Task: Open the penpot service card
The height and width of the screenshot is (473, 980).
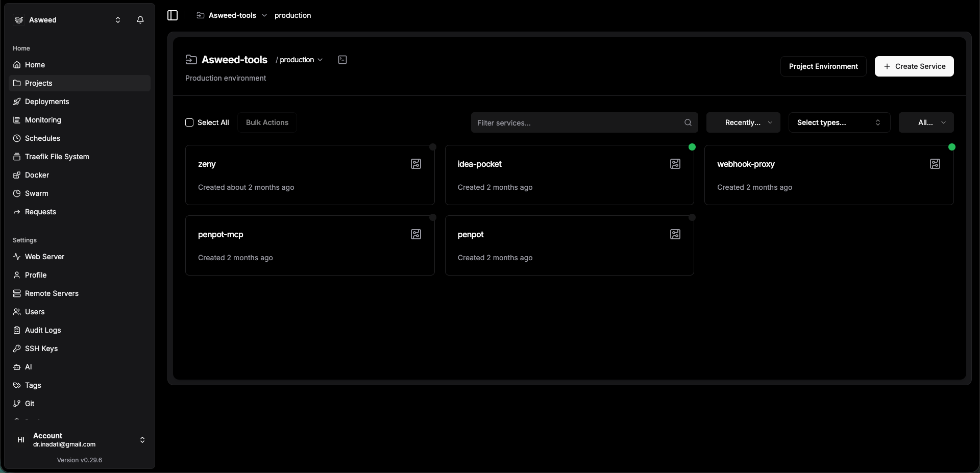Action: point(570,245)
